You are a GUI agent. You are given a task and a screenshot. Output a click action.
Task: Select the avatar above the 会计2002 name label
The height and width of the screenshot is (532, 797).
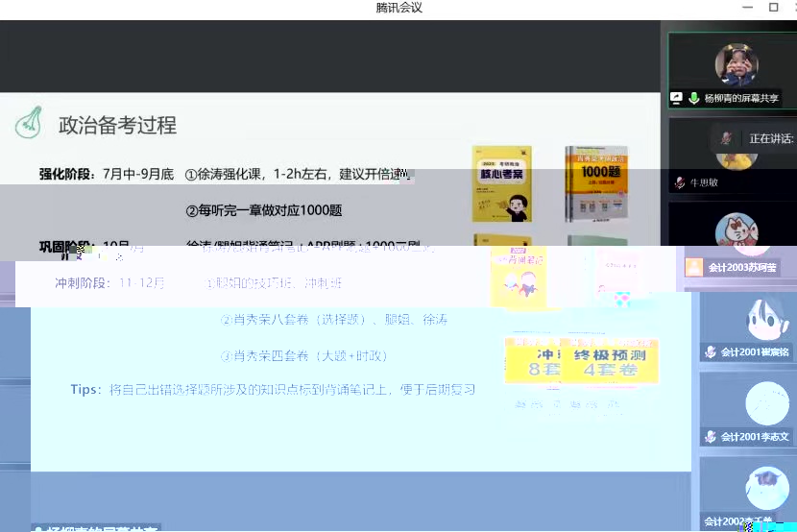pyautogui.click(x=767, y=488)
